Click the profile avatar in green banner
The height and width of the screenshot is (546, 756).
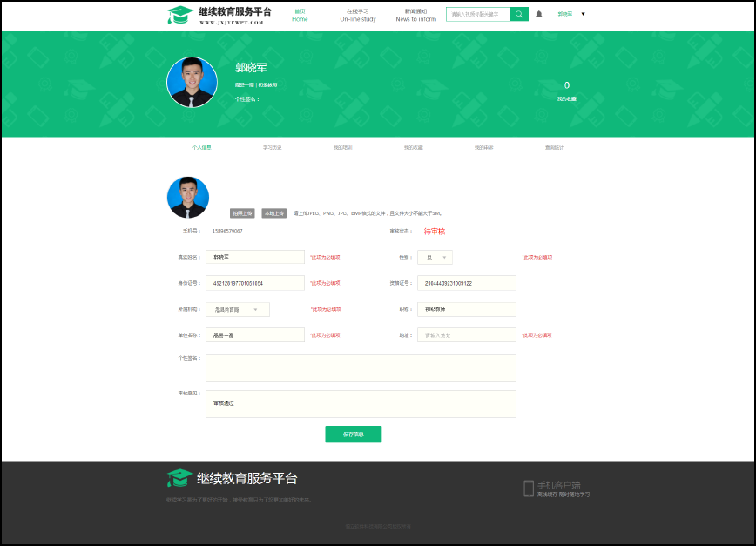click(x=192, y=82)
